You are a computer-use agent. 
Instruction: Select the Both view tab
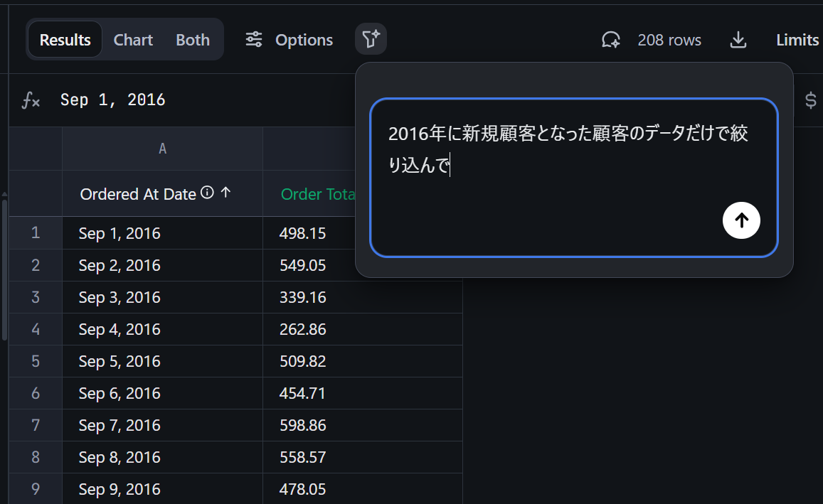[x=193, y=40]
